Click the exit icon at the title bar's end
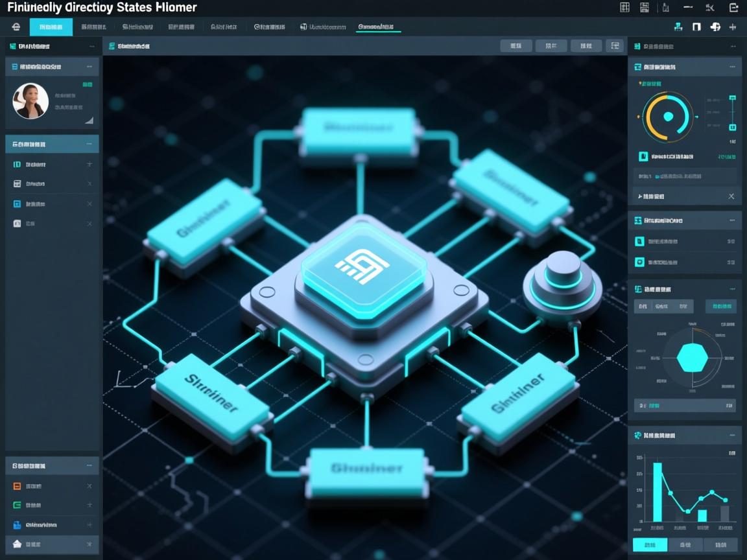 pyautogui.click(x=733, y=7)
